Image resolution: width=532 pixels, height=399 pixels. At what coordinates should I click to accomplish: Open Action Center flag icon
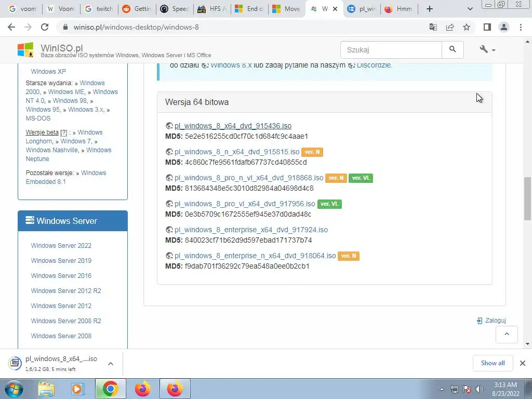467,389
